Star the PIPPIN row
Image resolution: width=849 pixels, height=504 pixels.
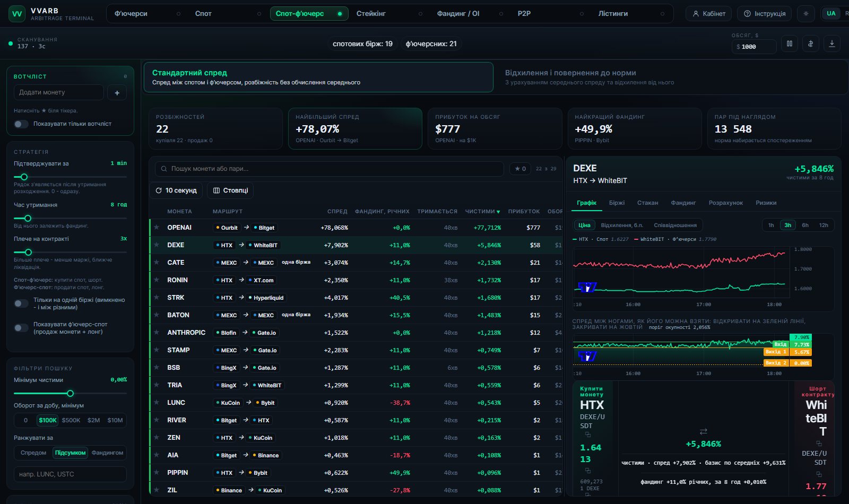point(157,472)
